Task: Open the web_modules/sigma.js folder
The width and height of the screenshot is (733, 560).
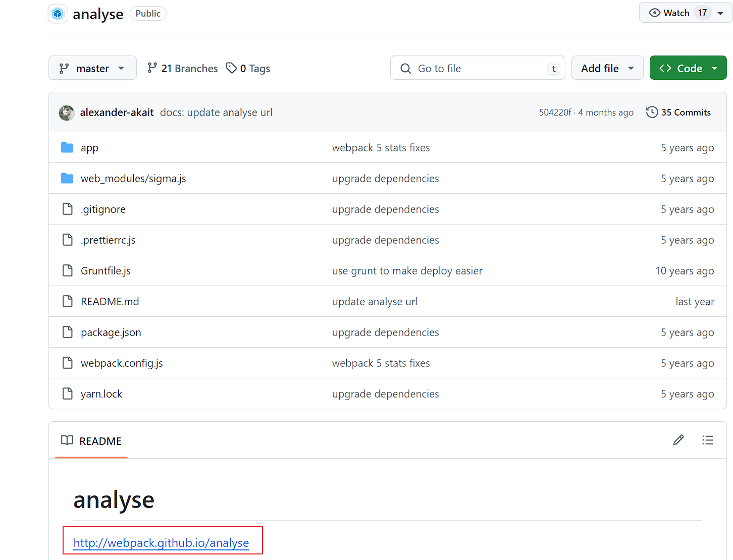Action: click(133, 179)
